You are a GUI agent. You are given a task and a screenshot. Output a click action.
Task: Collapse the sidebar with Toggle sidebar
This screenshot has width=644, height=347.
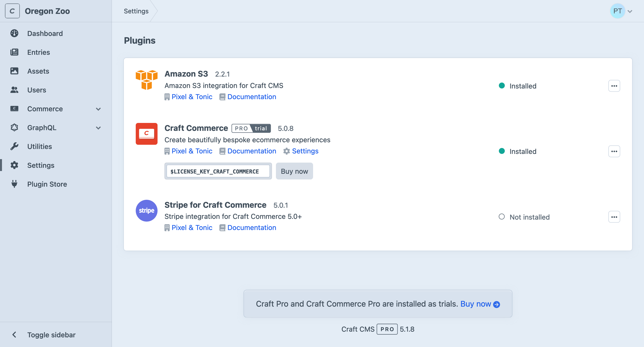(x=51, y=335)
